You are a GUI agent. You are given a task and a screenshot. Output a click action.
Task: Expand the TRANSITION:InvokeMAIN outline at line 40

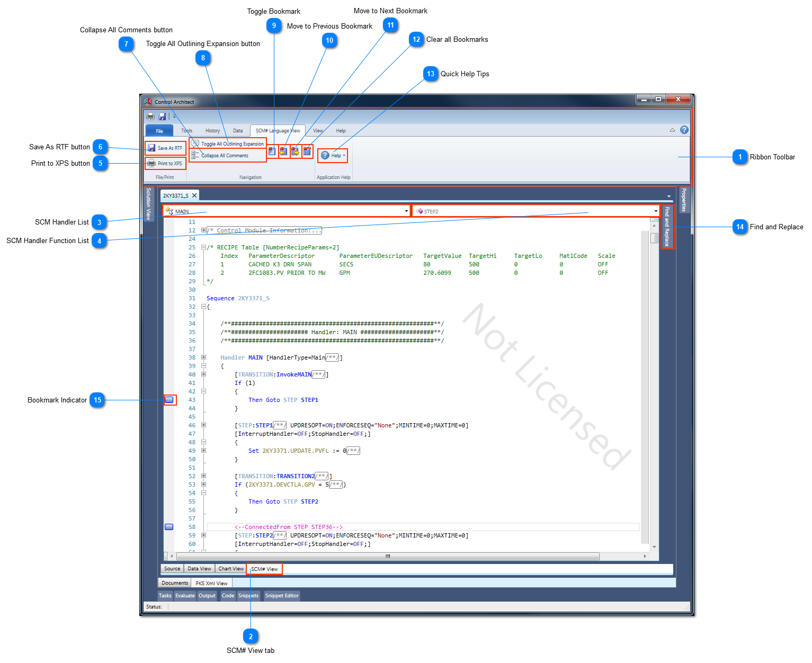point(203,374)
